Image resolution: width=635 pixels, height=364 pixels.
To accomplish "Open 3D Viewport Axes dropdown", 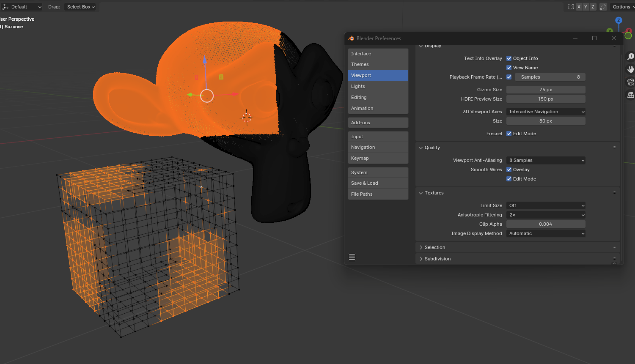I will point(546,112).
